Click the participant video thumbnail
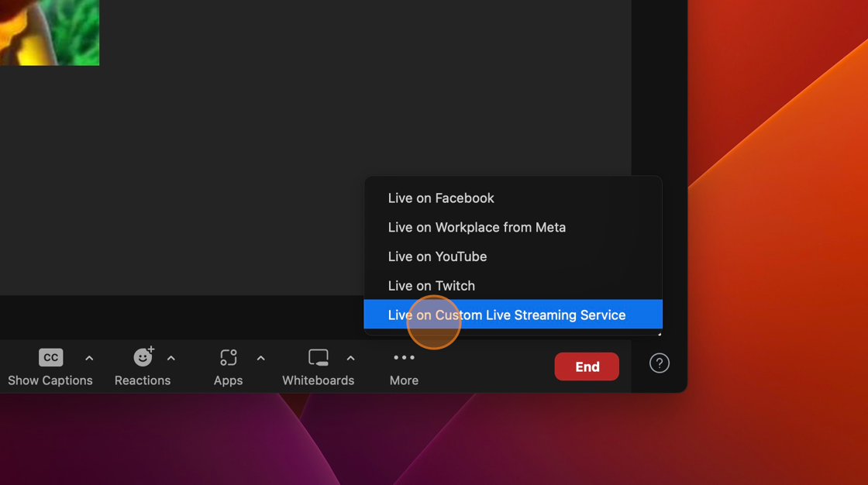This screenshot has width=868, height=485. [50, 33]
